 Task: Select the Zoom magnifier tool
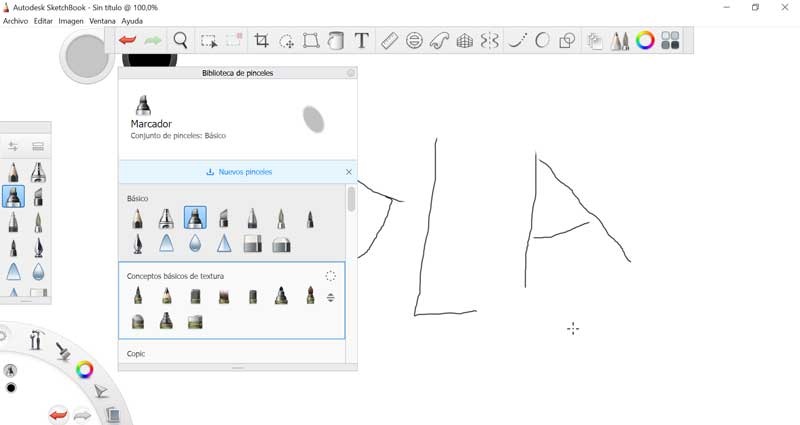[180, 40]
